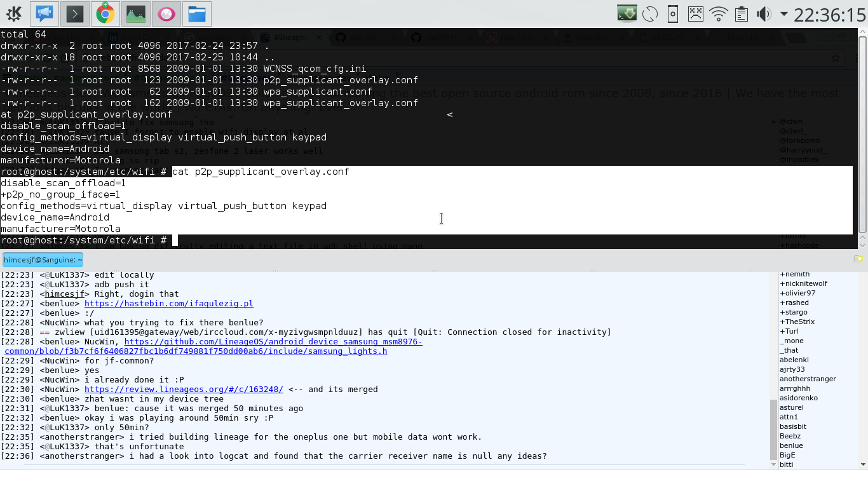Click the Yakuake drop-down terminal tray icon
The height and width of the screenshot is (488, 868).
tap(627, 13)
